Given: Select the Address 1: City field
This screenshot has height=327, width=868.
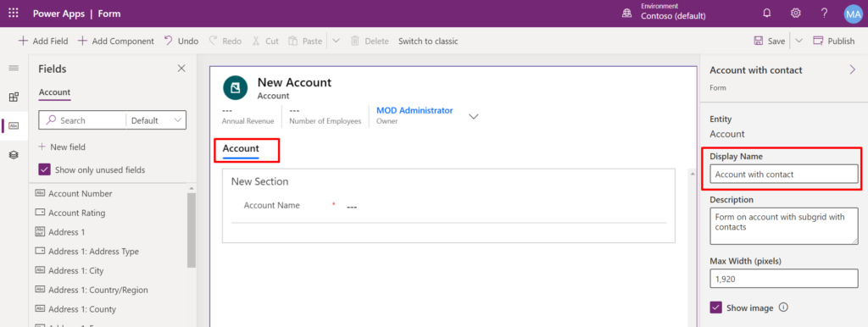Looking at the screenshot, I should coord(69,270).
